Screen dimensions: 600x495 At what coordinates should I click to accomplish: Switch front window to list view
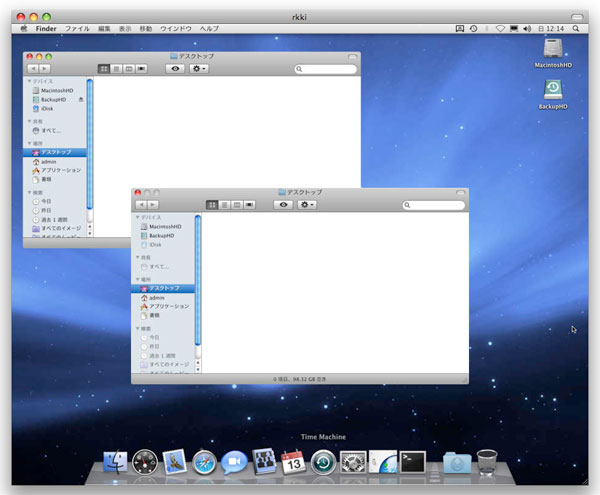click(x=225, y=205)
